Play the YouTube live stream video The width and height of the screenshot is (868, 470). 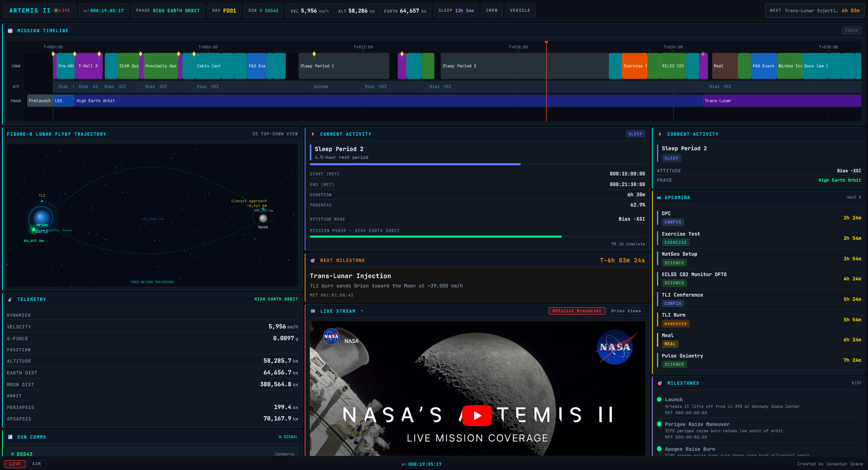click(477, 416)
